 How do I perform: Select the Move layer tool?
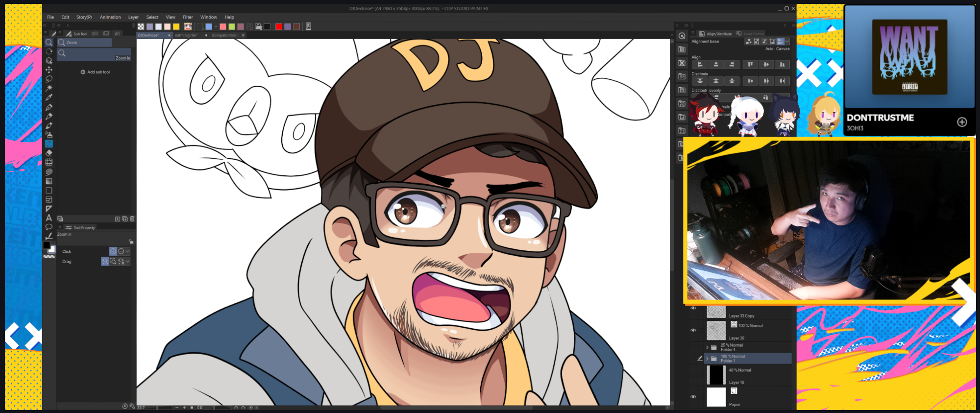tap(49, 70)
